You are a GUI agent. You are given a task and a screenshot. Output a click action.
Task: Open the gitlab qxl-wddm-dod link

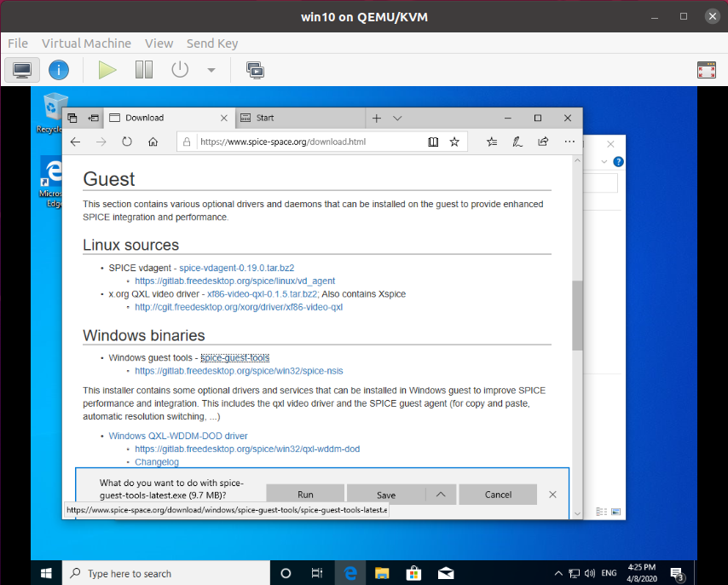point(247,449)
